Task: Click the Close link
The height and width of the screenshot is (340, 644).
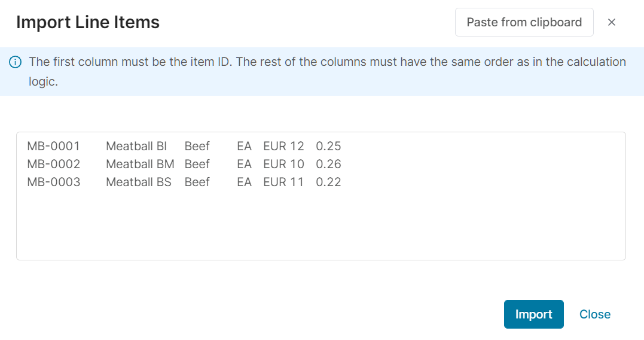Action: [594, 314]
